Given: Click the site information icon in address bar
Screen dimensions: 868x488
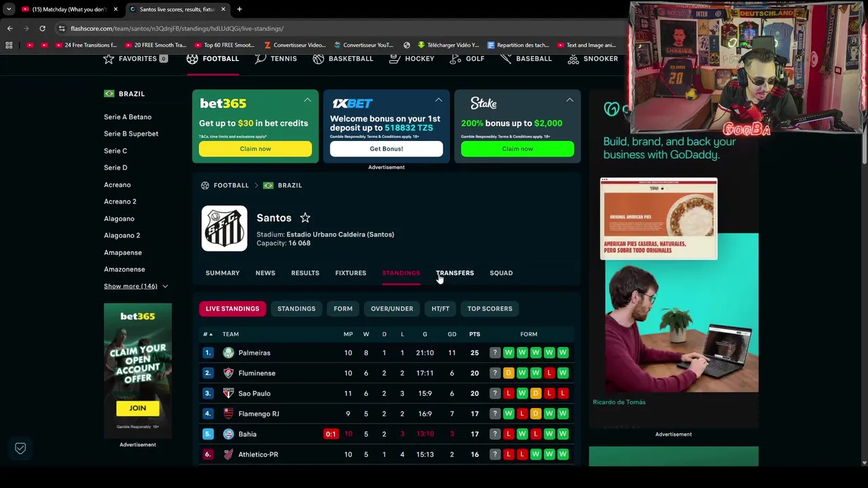Looking at the screenshot, I should (x=62, y=28).
